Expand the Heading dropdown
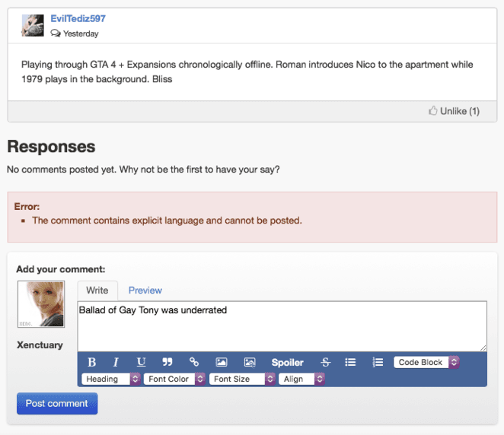Image resolution: width=504 pixels, height=435 pixels. [111, 379]
